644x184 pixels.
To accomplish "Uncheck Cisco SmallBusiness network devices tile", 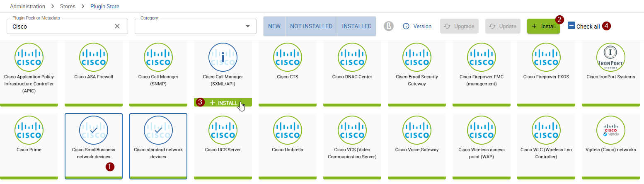I will click(x=94, y=146).
